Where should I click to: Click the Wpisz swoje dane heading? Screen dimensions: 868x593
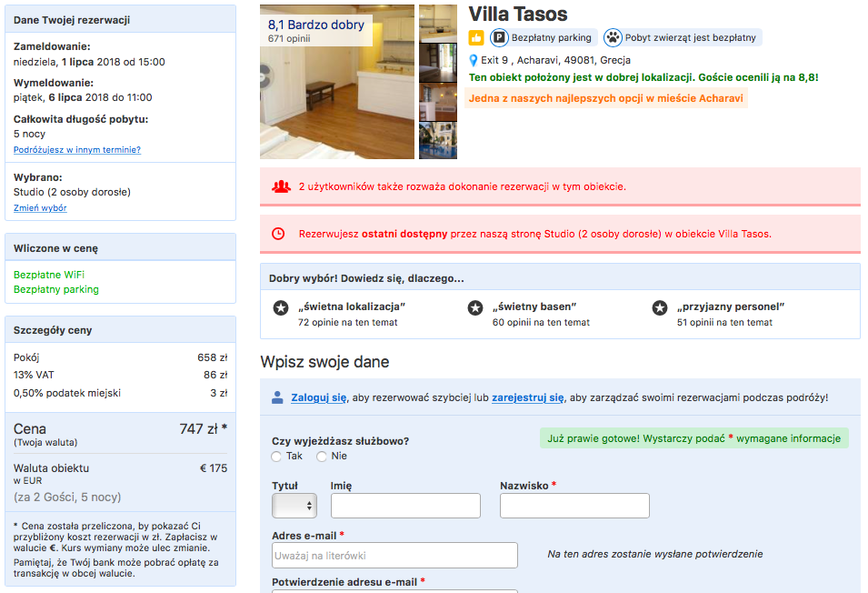click(x=324, y=362)
